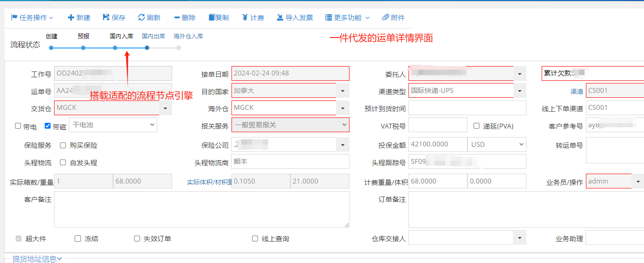The image size is (644, 263).
Task: Open the 任务操作 dropdown menu
Action: point(32,18)
